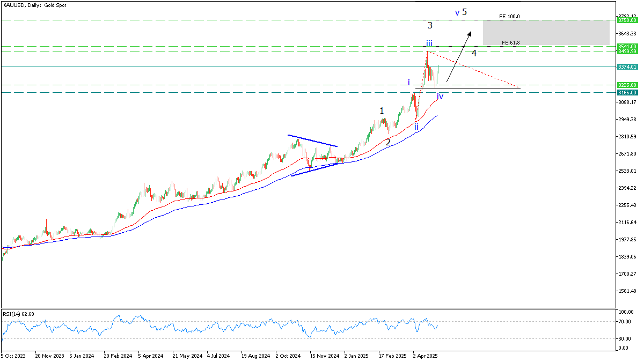Click the 2949.38 price axis label
This screenshot has width=644, height=362.
click(x=627, y=120)
